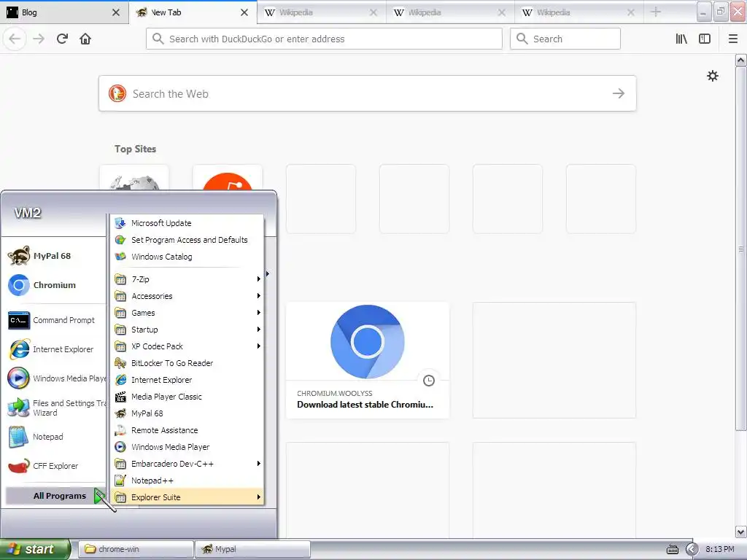This screenshot has width=747, height=560.
Task: Focus the toolbar Search box
Action: click(565, 39)
